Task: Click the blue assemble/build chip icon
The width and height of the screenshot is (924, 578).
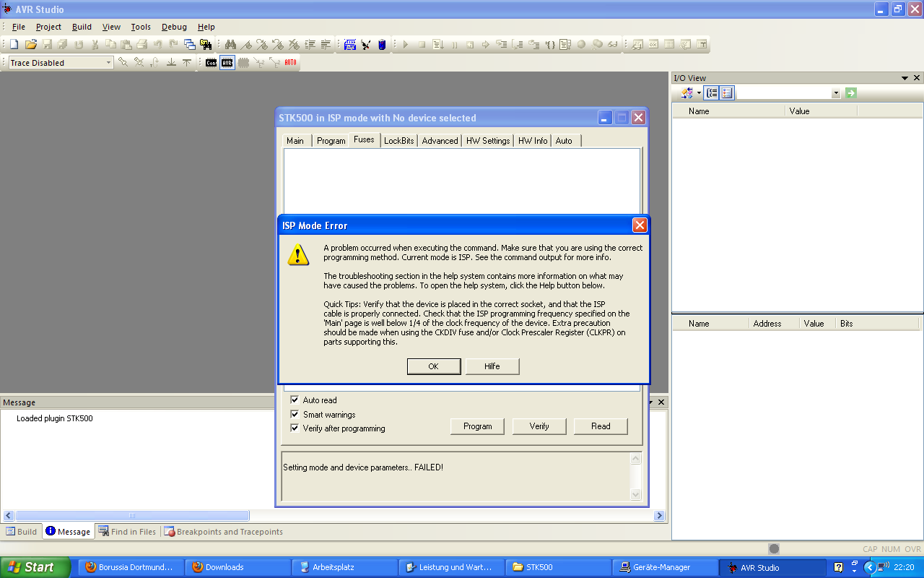Action: 350,45
